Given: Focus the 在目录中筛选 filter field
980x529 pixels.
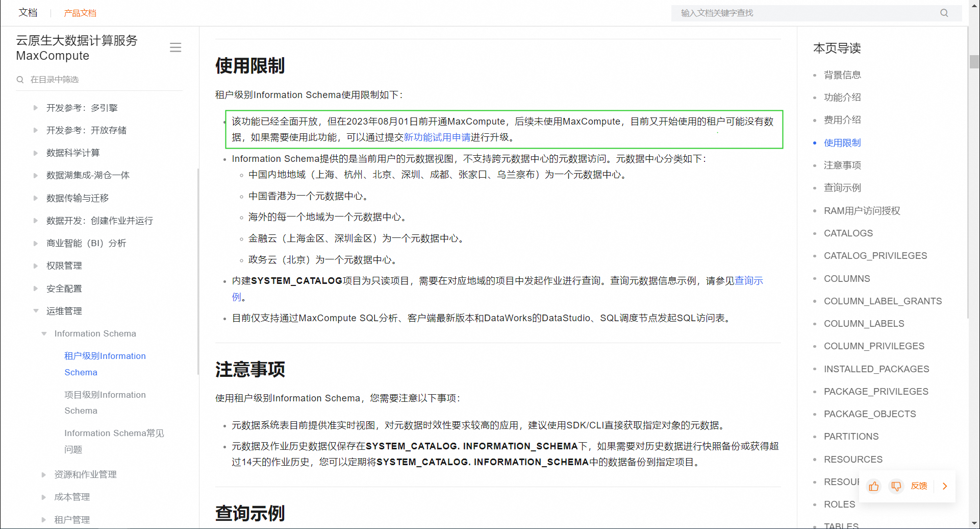Looking at the screenshot, I should (99, 80).
